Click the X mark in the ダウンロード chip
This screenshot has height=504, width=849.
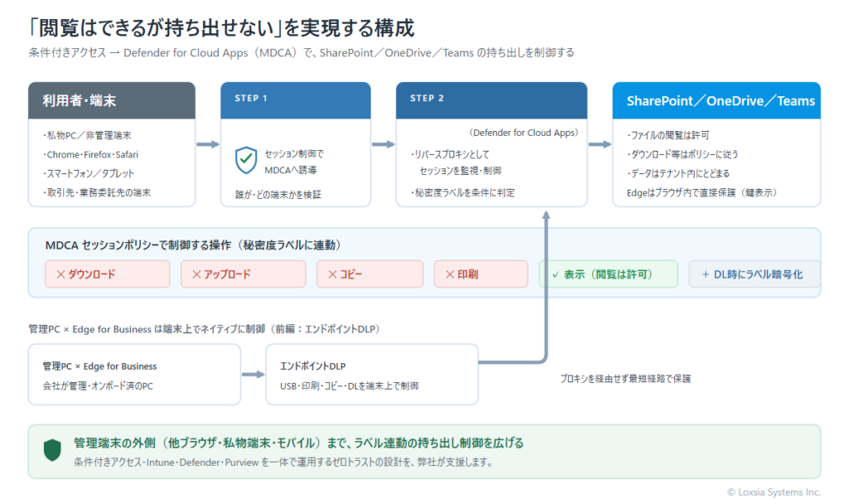click(x=61, y=274)
